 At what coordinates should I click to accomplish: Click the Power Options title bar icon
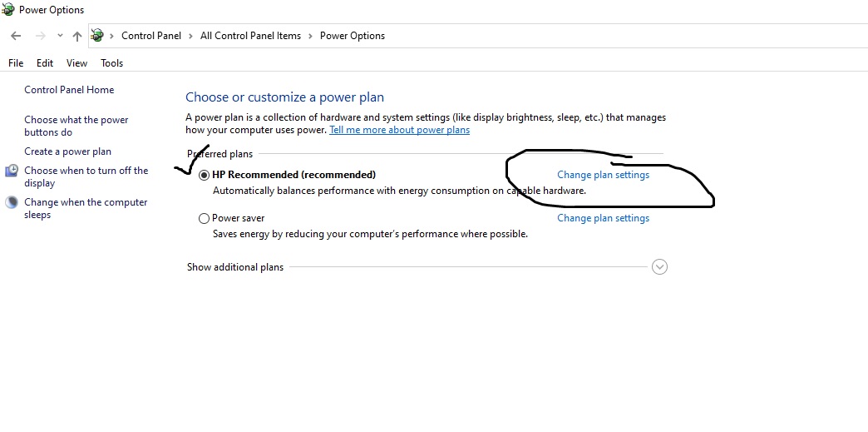click(x=8, y=10)
